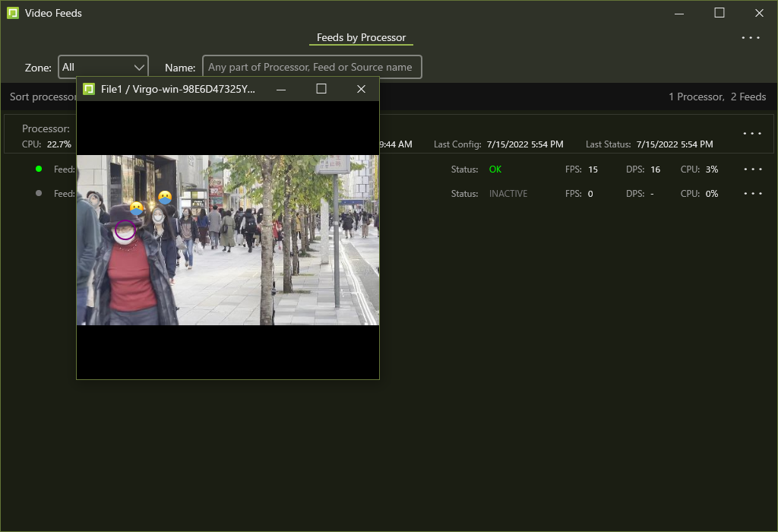Maximize the File1 video preview window

pos(321,89)
